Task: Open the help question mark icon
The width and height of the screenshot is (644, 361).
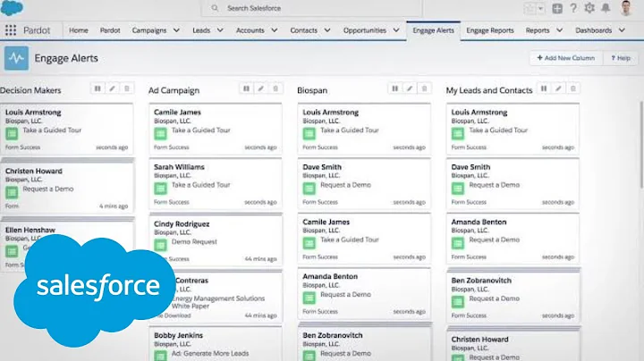Action: [573, 8]
